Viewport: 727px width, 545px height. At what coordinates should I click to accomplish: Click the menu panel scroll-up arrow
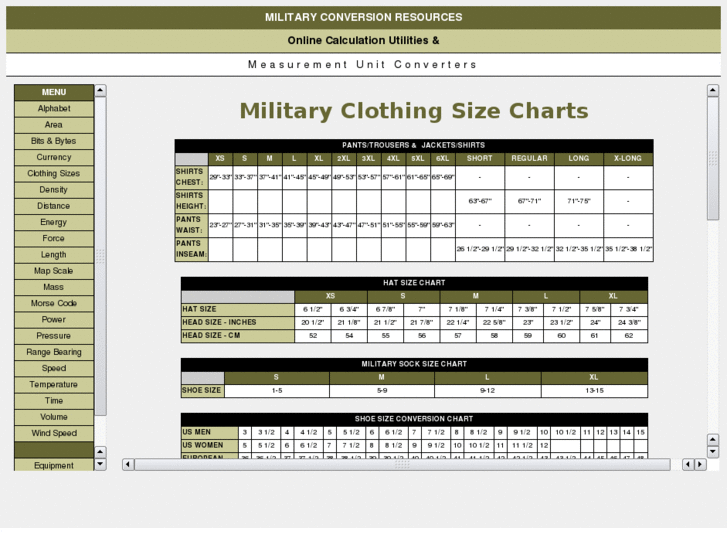pyautogui.click(x=100, y=91)
